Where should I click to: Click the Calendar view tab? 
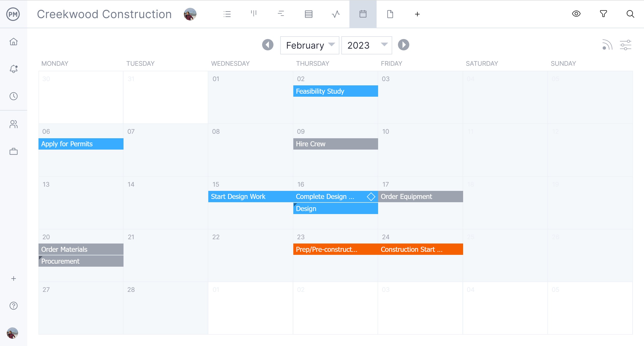click(363, 14)
